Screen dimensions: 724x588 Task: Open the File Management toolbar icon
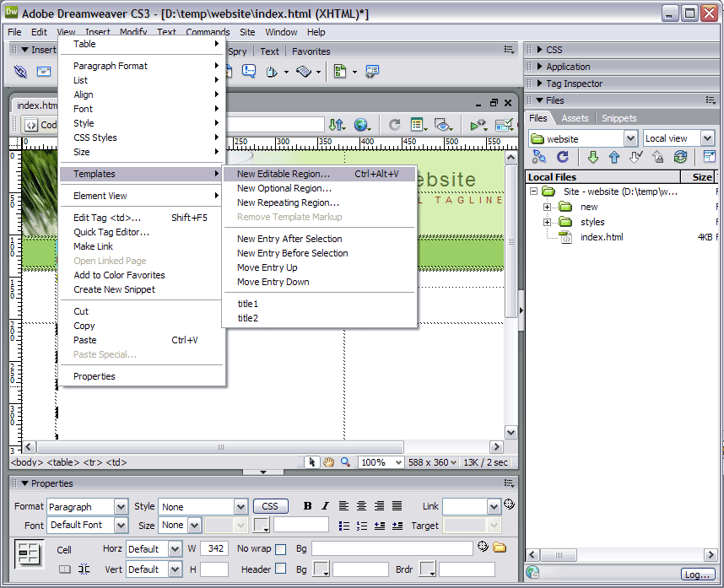tap(338, 124)
